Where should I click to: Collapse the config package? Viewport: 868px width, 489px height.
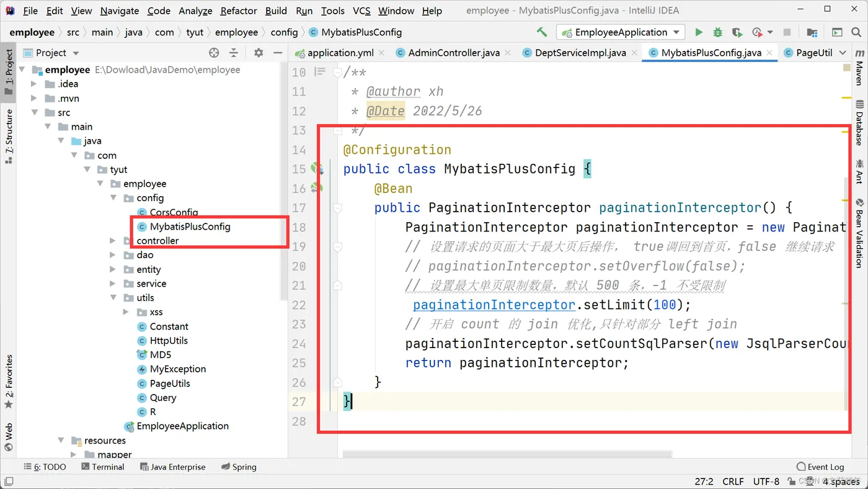113,198
